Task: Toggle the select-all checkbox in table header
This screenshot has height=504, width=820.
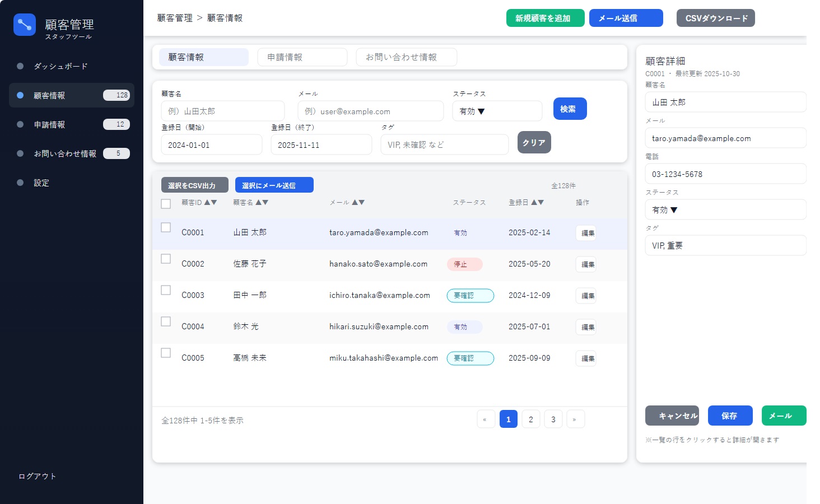Action: click(x=166, y=204)
